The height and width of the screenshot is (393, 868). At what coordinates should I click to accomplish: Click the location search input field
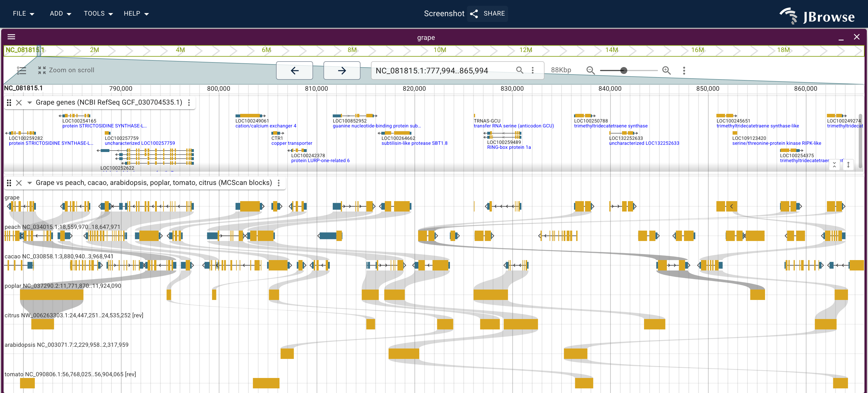click(x=443, y=70)
